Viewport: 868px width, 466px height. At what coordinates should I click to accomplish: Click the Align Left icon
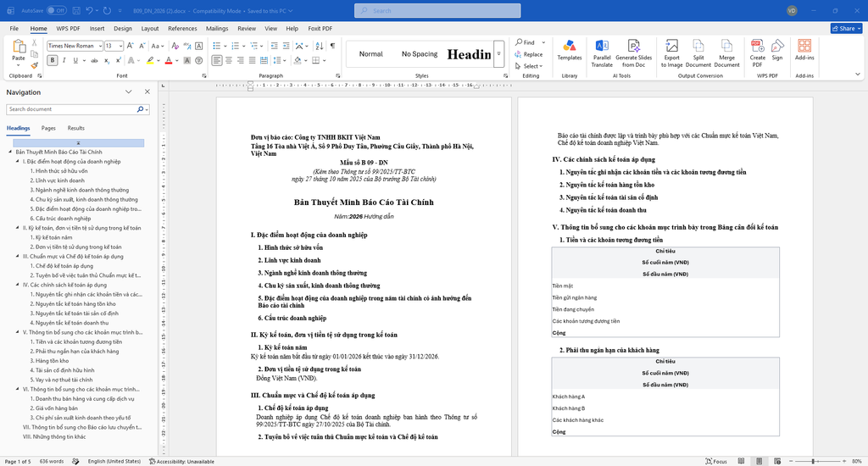(x=217, y=60)
